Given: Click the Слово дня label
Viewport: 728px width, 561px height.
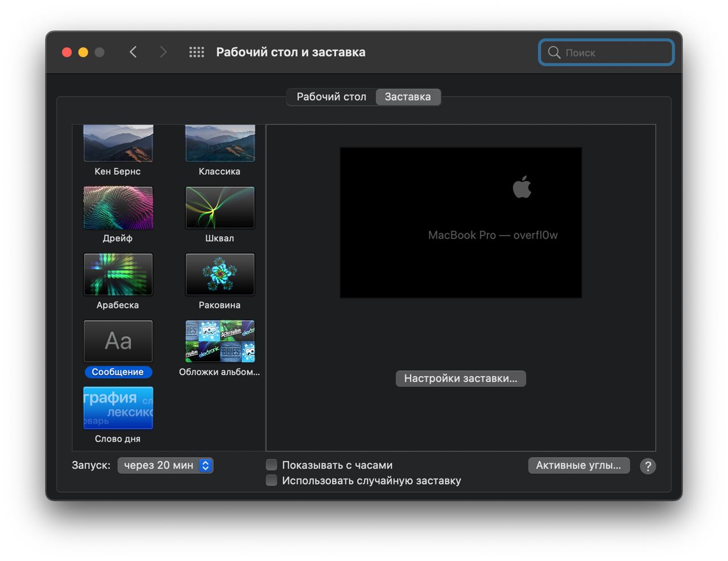Looking at the screenshot, I should pos(118,439).
